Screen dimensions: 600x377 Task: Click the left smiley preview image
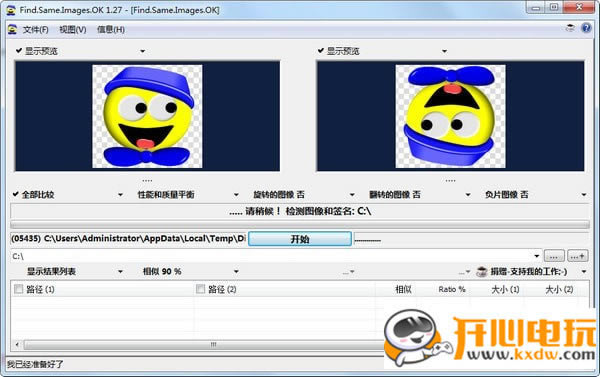(147, 116)
